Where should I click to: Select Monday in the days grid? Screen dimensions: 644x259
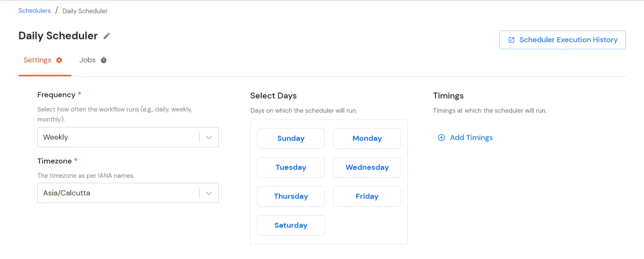point(367,138)
